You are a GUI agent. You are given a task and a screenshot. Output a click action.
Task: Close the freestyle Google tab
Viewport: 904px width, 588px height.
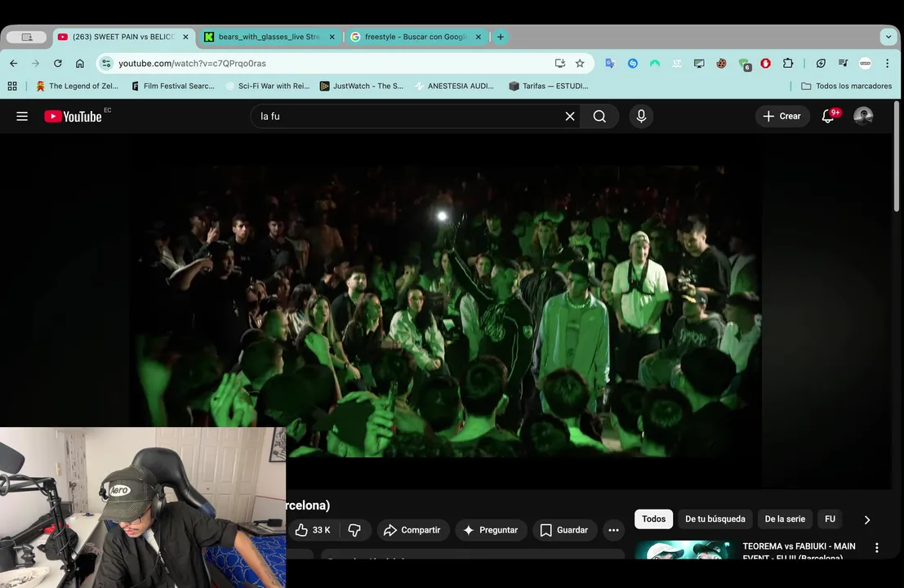click(478, 37)
